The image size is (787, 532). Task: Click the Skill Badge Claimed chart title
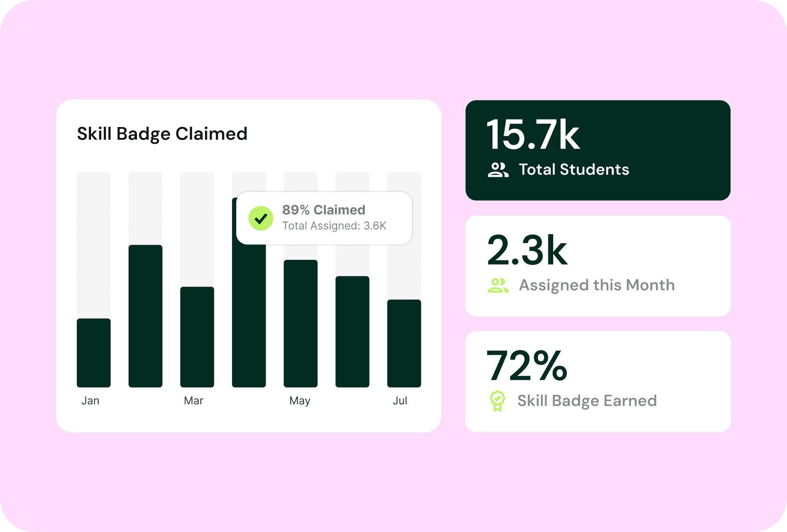click(162, 134)
